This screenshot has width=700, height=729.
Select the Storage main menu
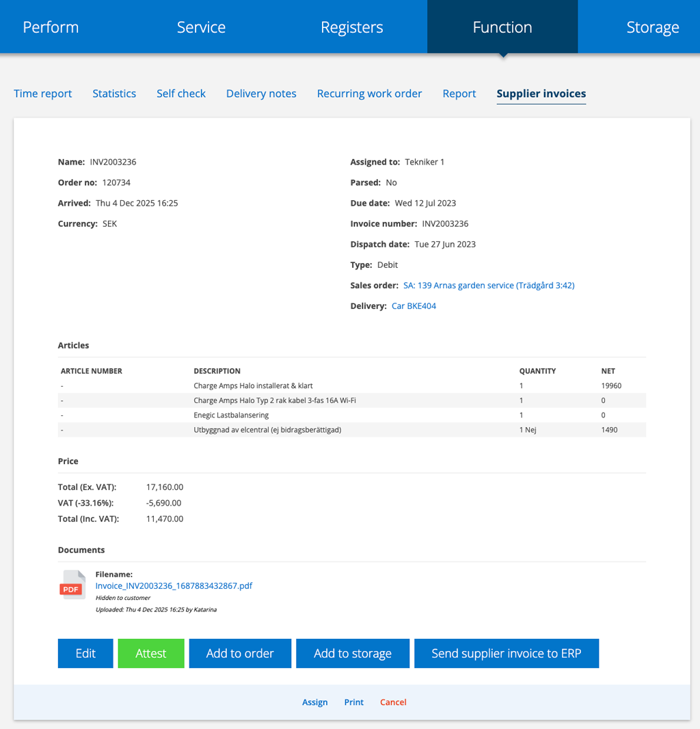(652, 27)
